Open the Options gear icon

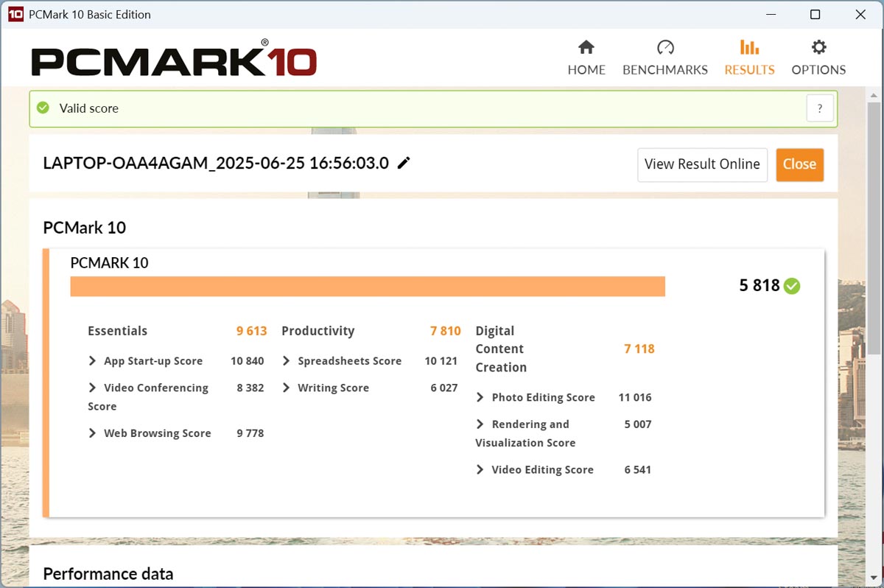[x=818, y=47]
